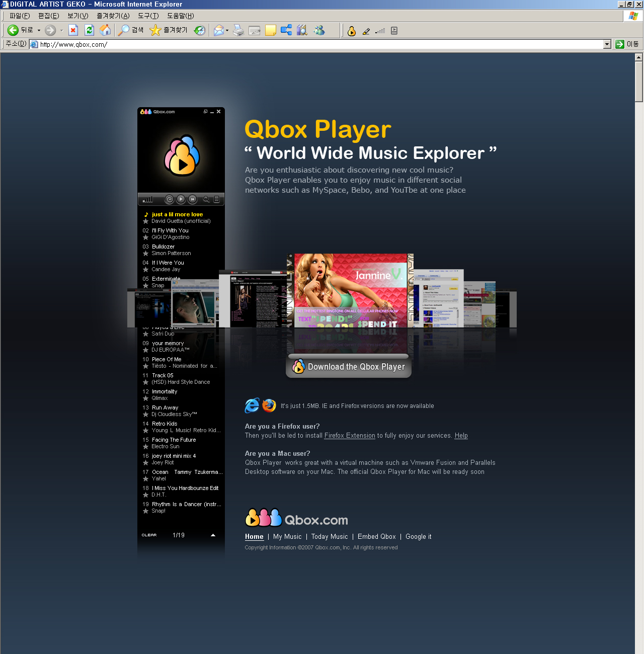
Task: Open the 검색 search toolbar button
Action: coord(131,30)
